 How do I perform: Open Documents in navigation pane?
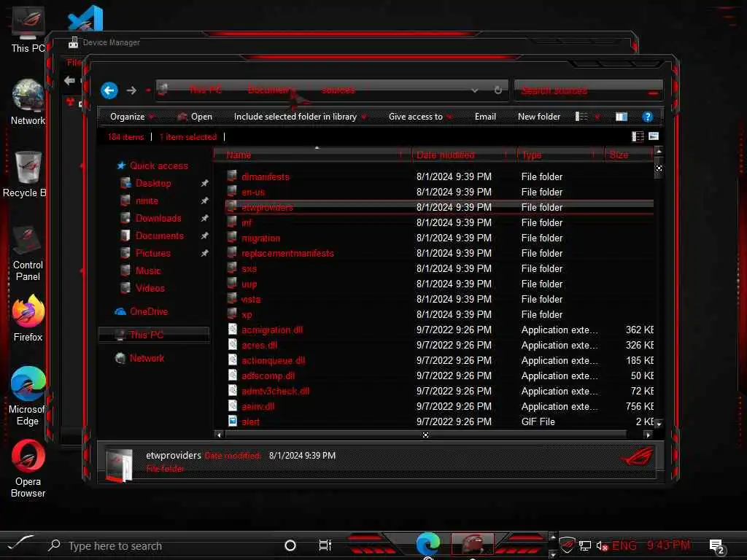[x=160, y=236]
